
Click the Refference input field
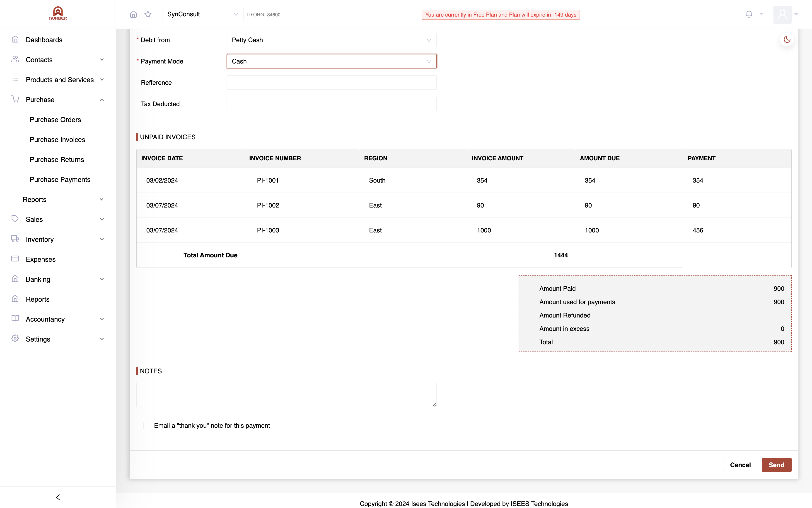tap(331, 83)
